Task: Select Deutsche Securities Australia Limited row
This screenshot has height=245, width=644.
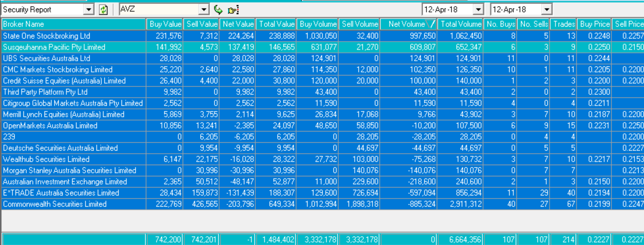Action: tap(323, 148)
